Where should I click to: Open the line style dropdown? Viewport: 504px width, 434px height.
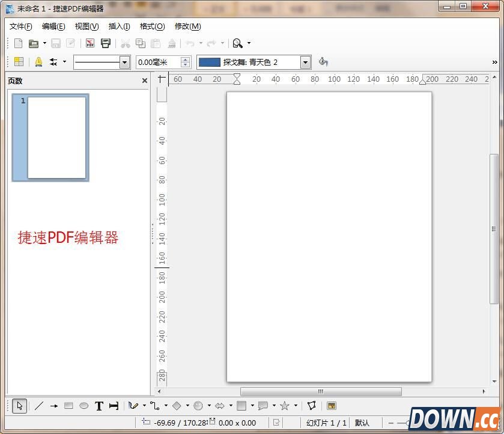coord(124,62)
